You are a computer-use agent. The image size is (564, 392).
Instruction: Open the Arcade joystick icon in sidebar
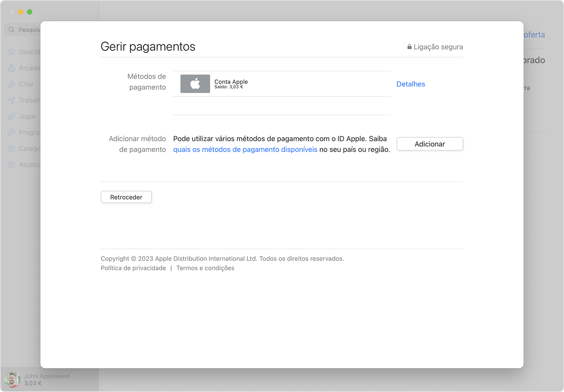pyautogui.click(x=11, y=68)
